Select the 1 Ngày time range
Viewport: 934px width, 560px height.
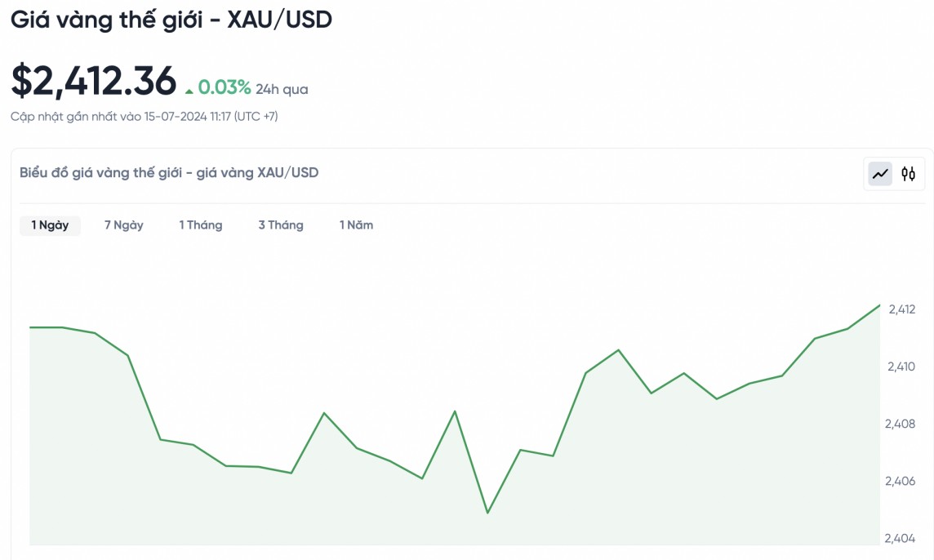(50, 225)
